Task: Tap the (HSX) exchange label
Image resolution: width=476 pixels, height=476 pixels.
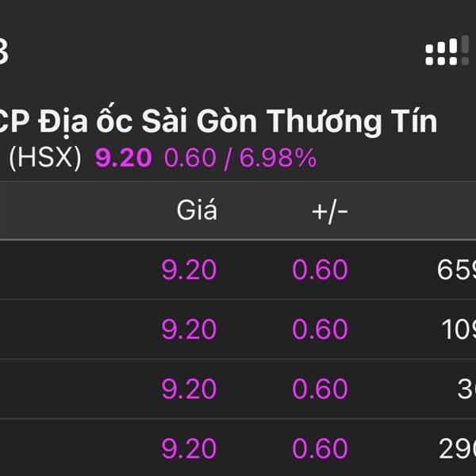Action: [x=45, y=158]
